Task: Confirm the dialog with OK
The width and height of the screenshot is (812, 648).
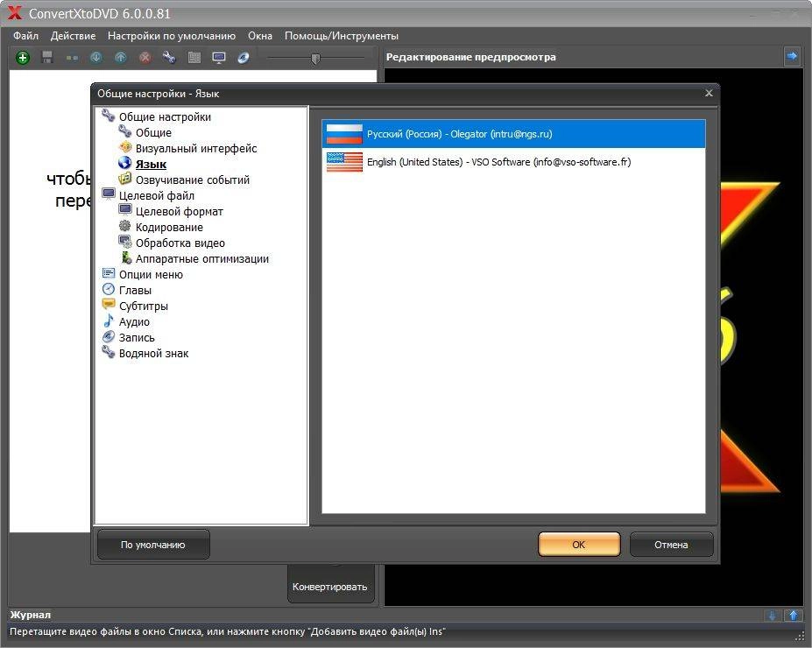Action: point(579,545)
